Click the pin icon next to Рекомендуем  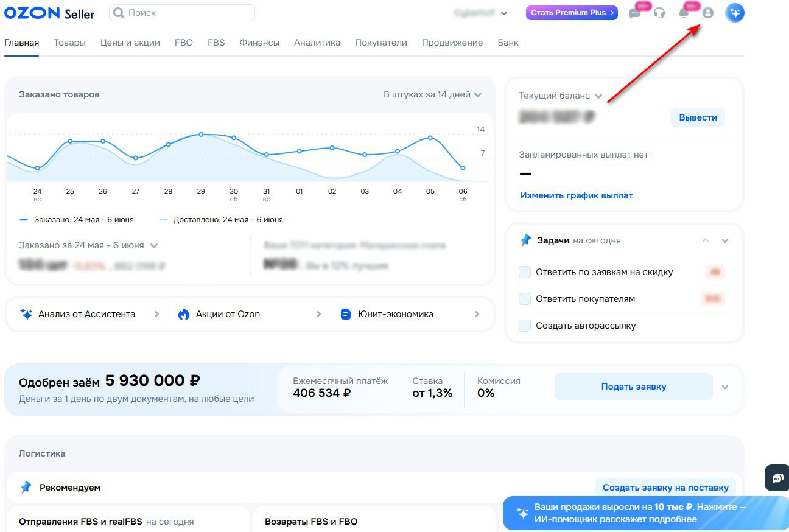click(x=26, y=488)
